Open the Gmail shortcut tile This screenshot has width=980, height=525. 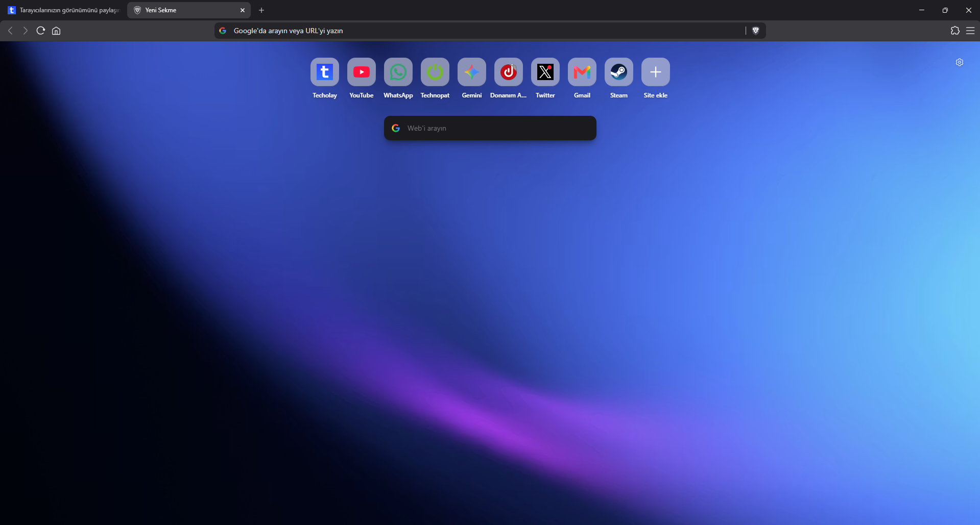(x=582, y=72)
